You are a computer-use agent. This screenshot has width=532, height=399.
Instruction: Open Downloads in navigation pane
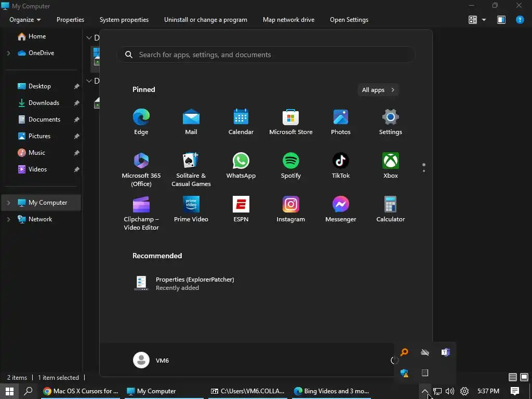click(43, 103)
